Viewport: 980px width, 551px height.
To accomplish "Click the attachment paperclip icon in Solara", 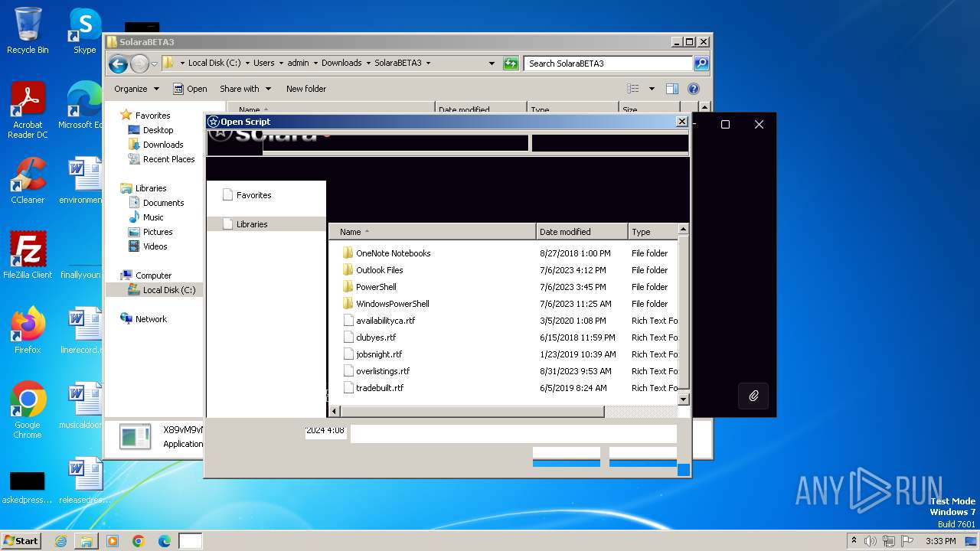I will (753, 396).
